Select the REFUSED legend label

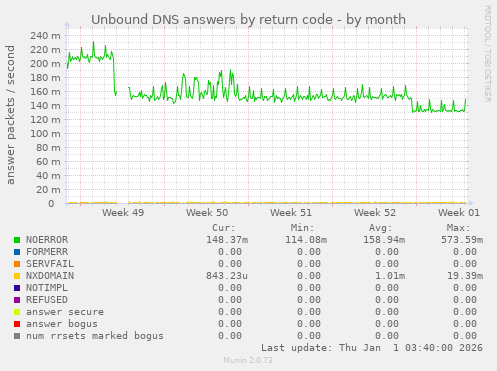[x=47, y=300]
